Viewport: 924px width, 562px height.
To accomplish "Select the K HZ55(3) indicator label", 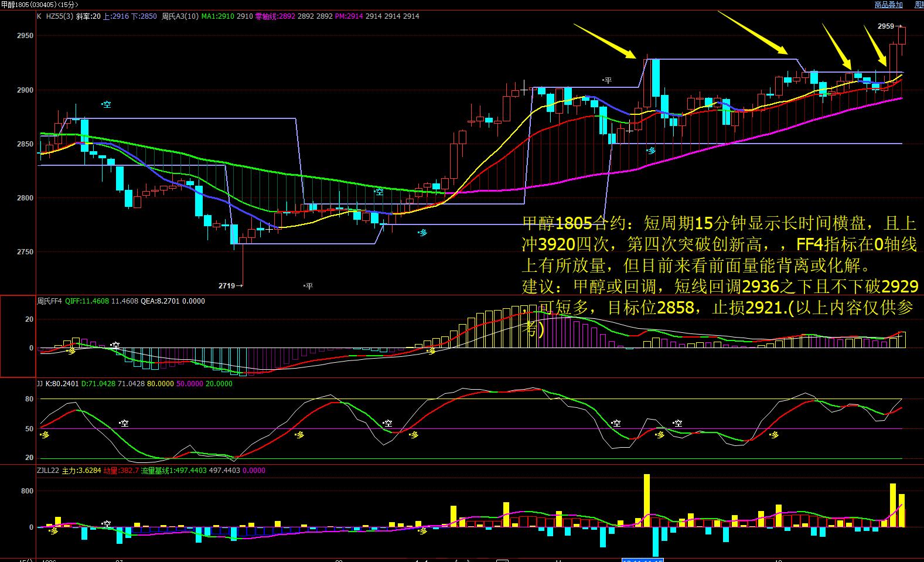I will [55, 16].
